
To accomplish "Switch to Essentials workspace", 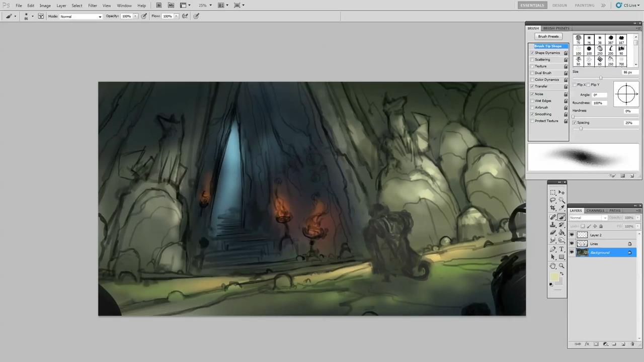I will (532, 5).
